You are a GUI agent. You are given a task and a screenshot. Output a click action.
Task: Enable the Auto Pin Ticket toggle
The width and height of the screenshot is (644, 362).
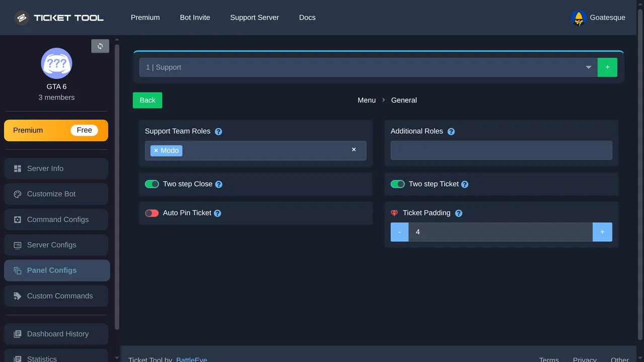[152, 213]
